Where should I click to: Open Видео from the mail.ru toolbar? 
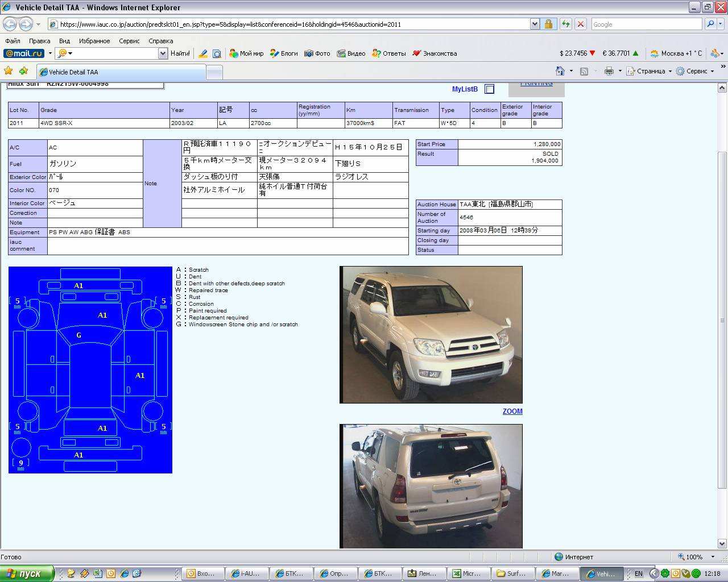pyautogui.click(x=351, y=53)
